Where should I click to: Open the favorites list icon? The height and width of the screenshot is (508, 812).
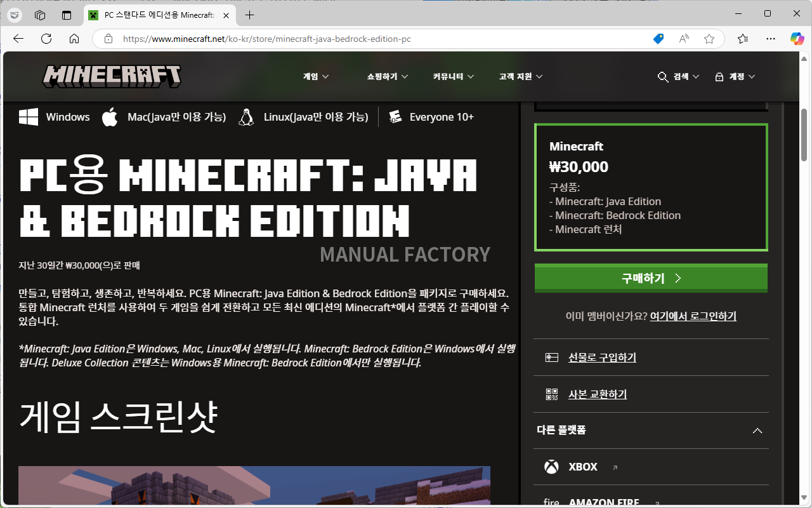743,39
